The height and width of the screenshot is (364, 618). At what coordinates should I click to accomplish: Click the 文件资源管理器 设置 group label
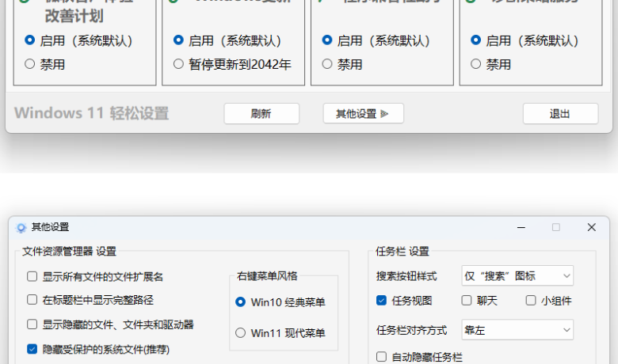[69, 252]
